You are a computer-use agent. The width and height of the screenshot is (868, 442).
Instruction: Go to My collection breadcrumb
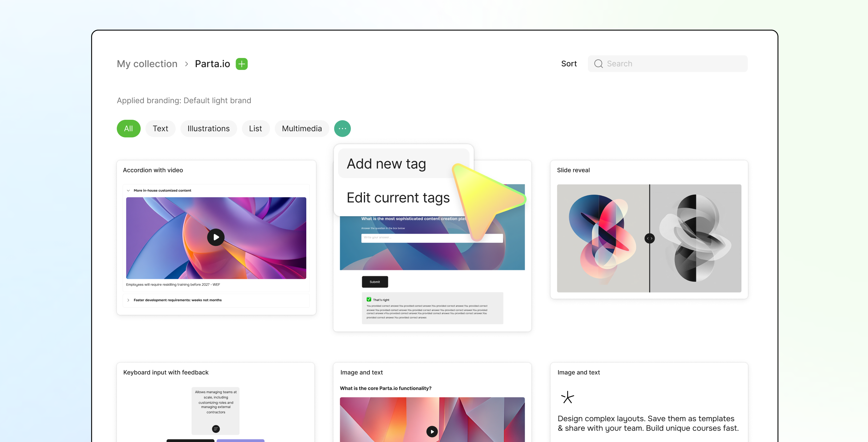coord(147,64)
